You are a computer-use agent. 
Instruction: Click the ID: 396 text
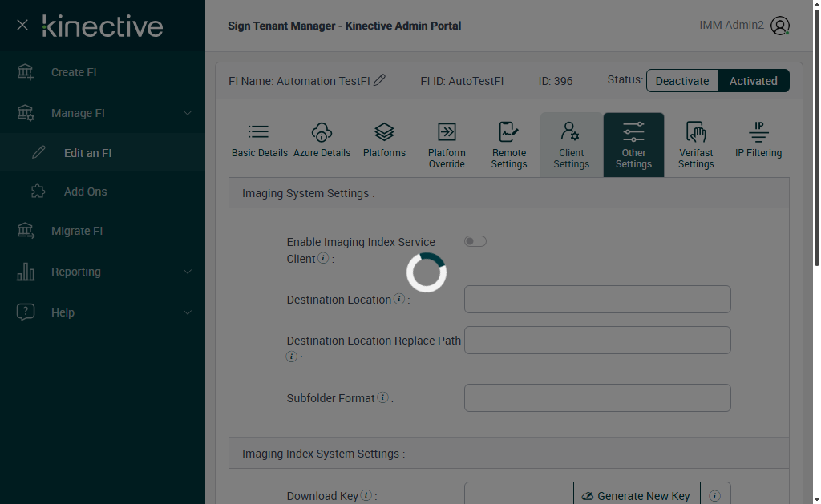[x=556, y=81]
